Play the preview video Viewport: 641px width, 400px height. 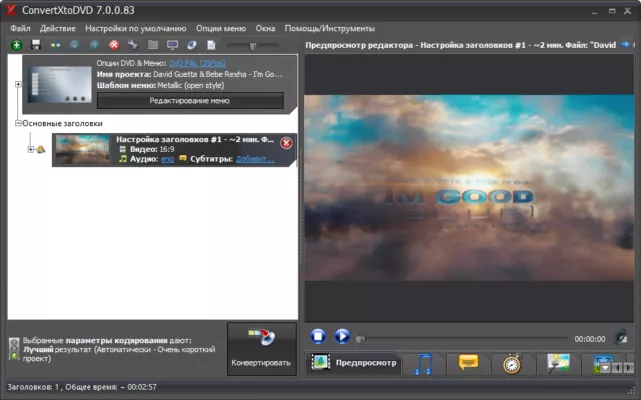click(x=342, y=336)
